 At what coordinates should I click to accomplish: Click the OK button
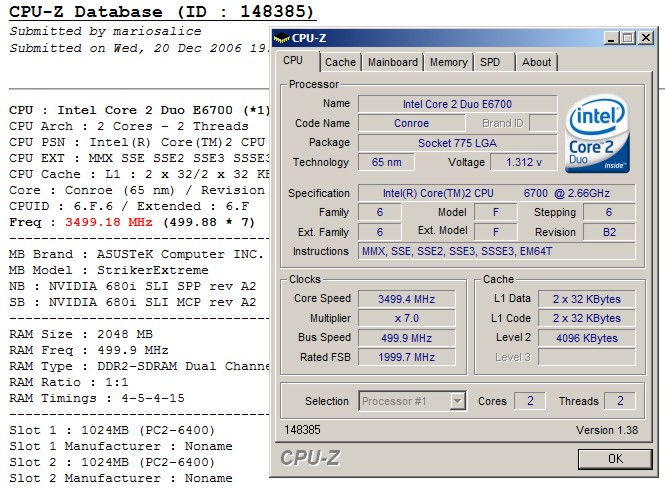(615, 459)
